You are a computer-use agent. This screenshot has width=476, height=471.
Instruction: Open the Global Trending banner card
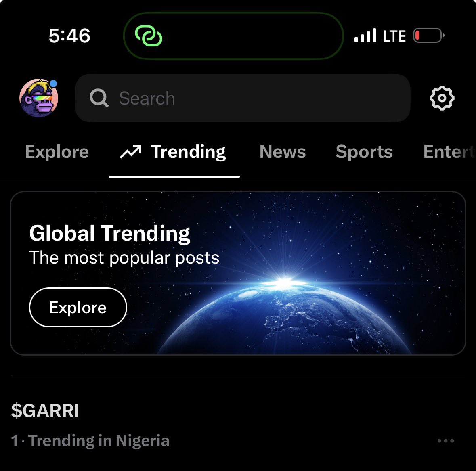pos(238,273)
